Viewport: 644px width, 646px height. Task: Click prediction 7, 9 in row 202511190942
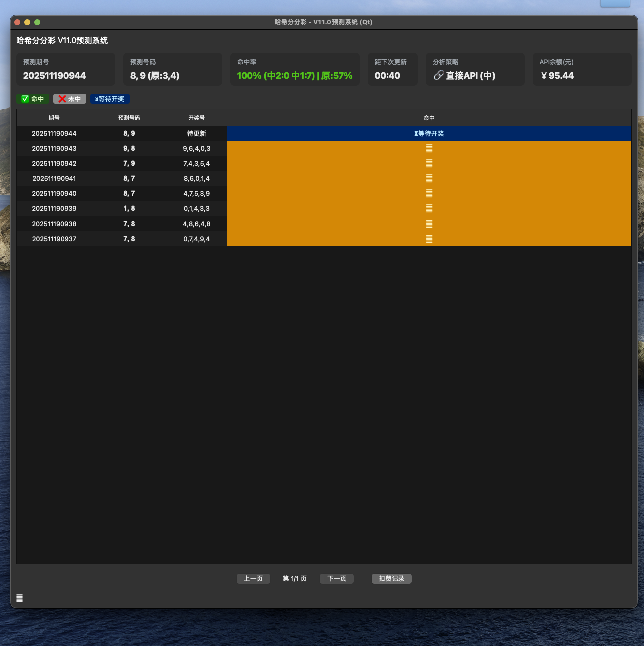point(129,163)
